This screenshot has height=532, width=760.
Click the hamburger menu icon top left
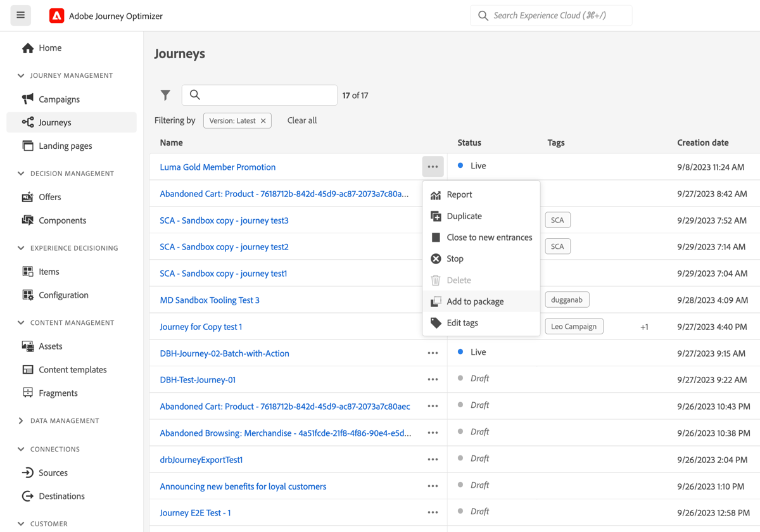(20, 15)
